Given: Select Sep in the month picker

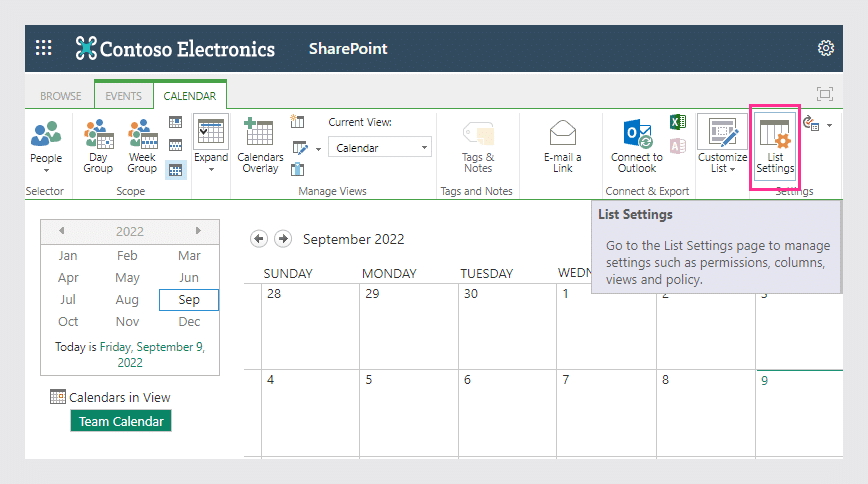Looking at the screenshot, I should click(189, 300).
